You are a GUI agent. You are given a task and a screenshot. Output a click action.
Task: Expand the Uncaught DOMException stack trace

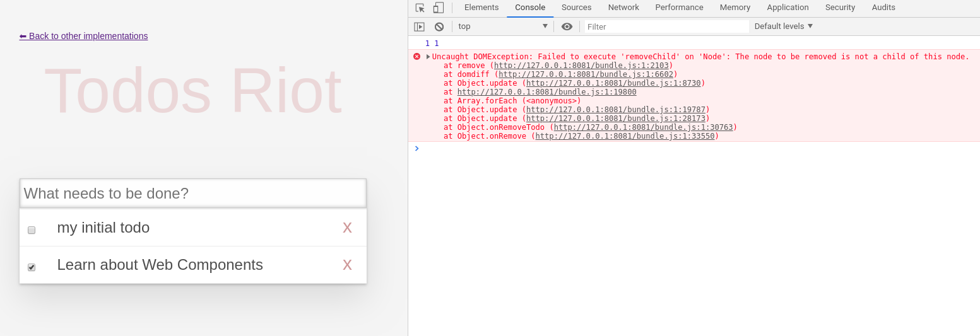coord(428,57)
